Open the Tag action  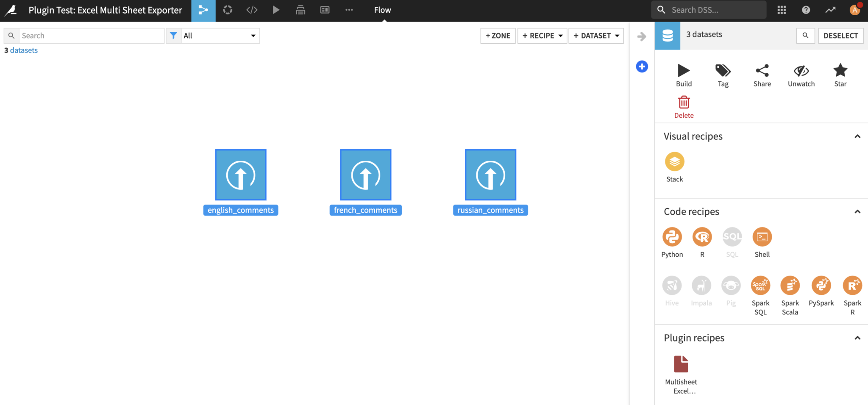pos(723,71)
